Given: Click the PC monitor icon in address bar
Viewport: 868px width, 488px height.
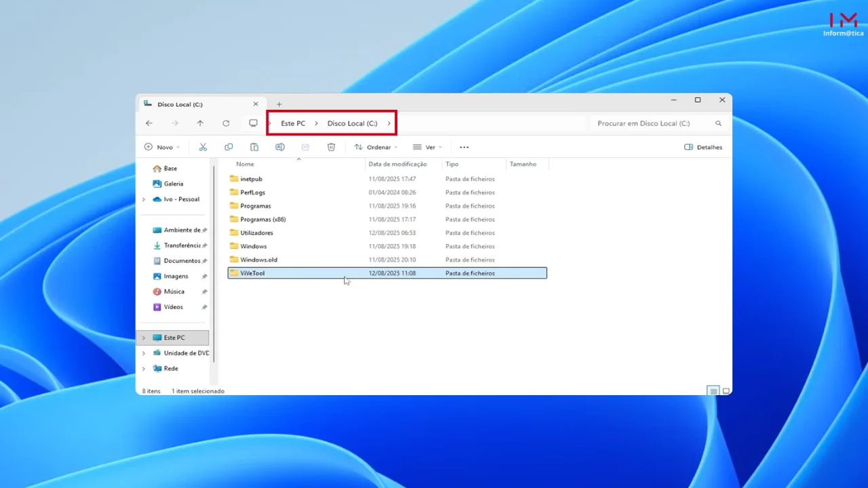Looking at the screenshot, I should pos(253,123).
